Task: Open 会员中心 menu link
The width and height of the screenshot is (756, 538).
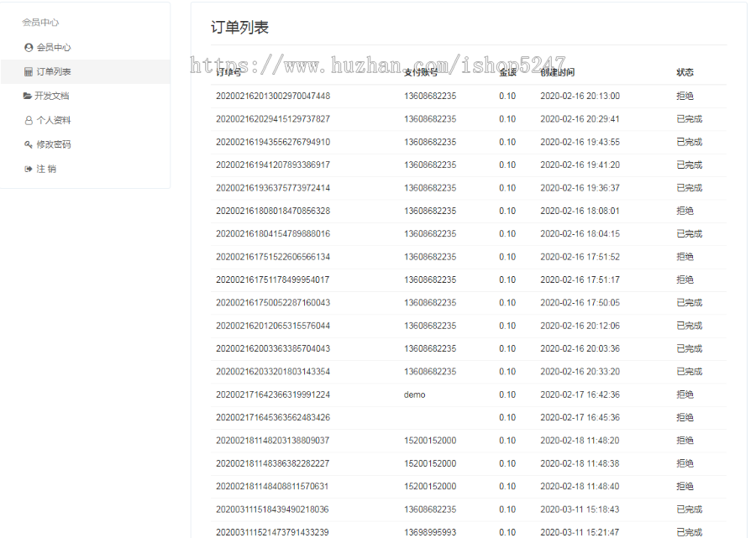Action: [x=54, y=47]
